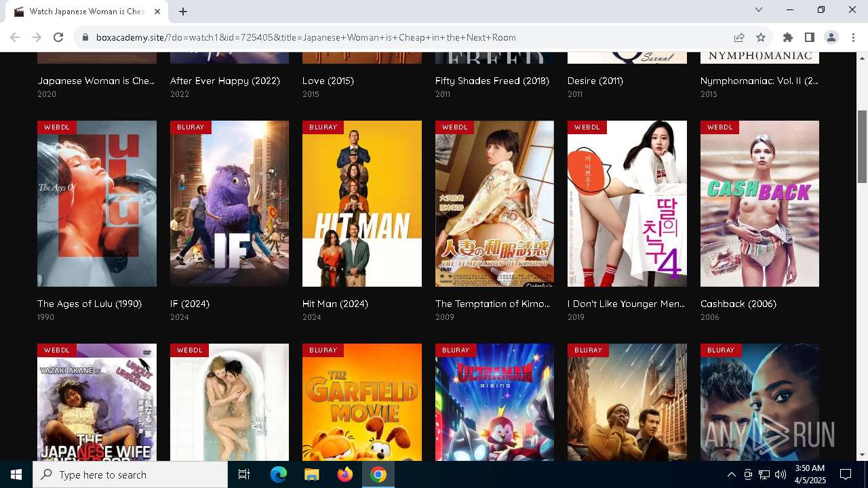868x488 pixels.
Task: Click the IF (2024) title link
Action: pyautogui.click(x=190, y=304)
